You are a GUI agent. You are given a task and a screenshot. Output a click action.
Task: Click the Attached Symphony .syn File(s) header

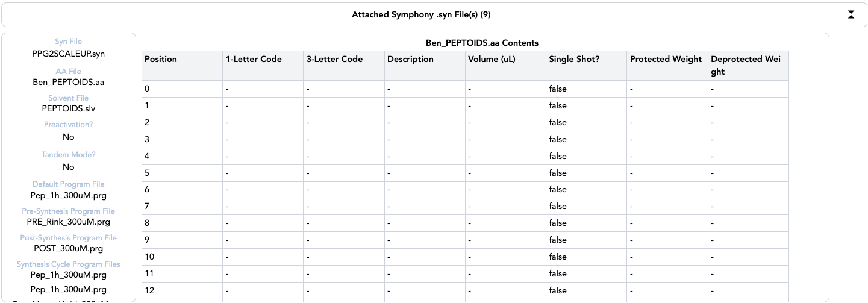tap(425, 14)
